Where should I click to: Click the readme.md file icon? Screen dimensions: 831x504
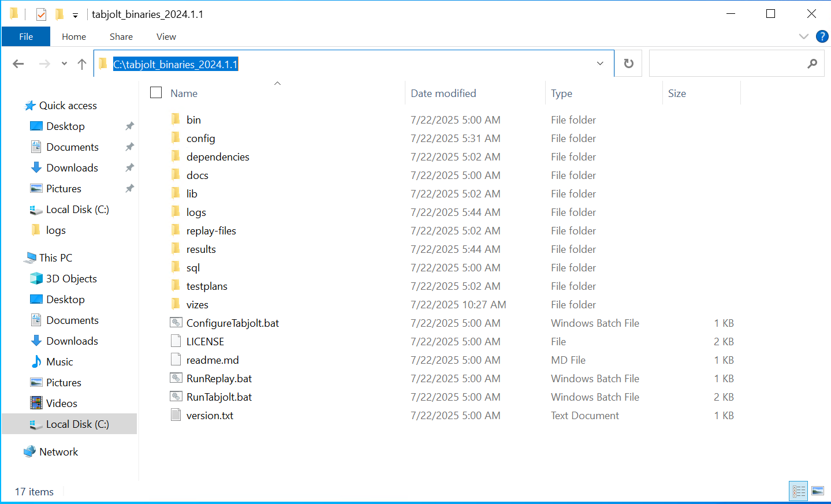[x=176, y=360]
